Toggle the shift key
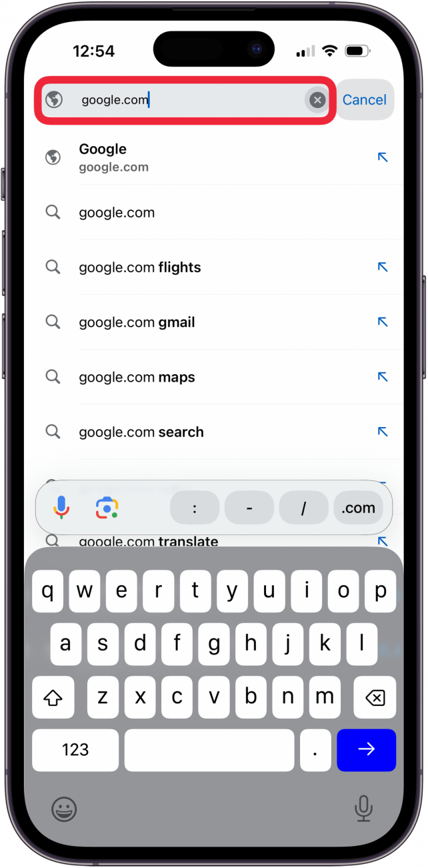Image resolution: width=428 pixels, height=868 pixels. point(53,697)
